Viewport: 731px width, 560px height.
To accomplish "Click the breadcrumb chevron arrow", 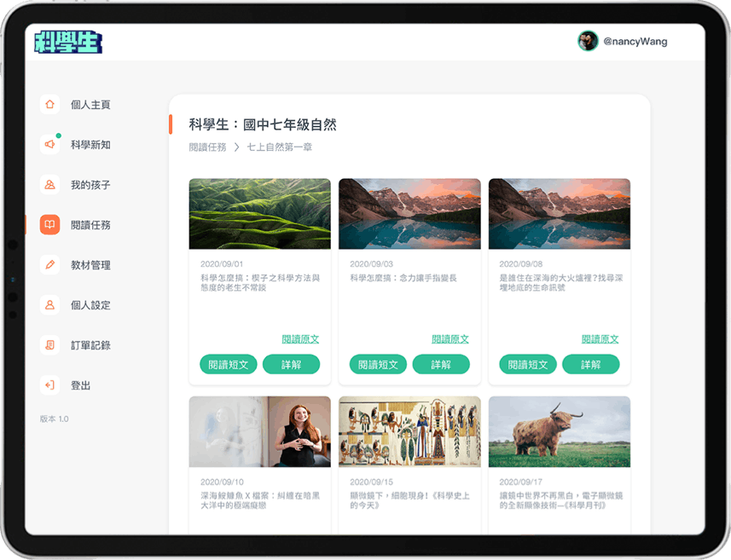I will [x=236, y=147].
